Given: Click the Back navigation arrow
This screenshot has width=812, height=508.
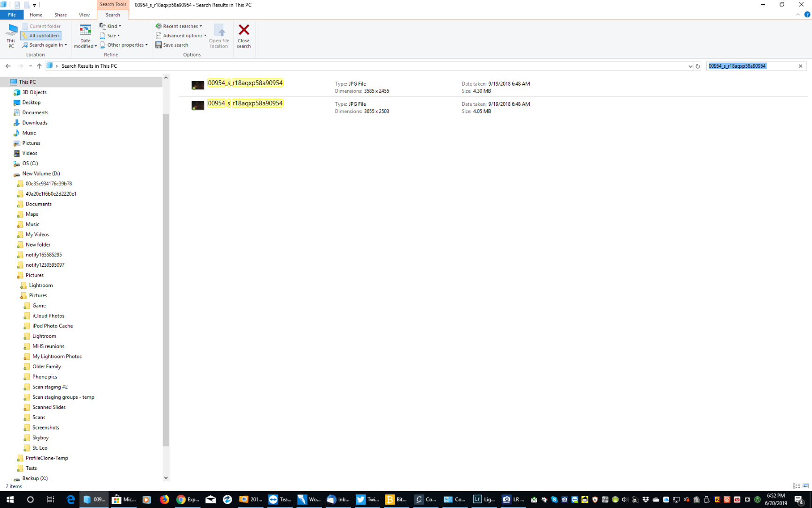Looking at the screenshot, I should tap(8, 66).
